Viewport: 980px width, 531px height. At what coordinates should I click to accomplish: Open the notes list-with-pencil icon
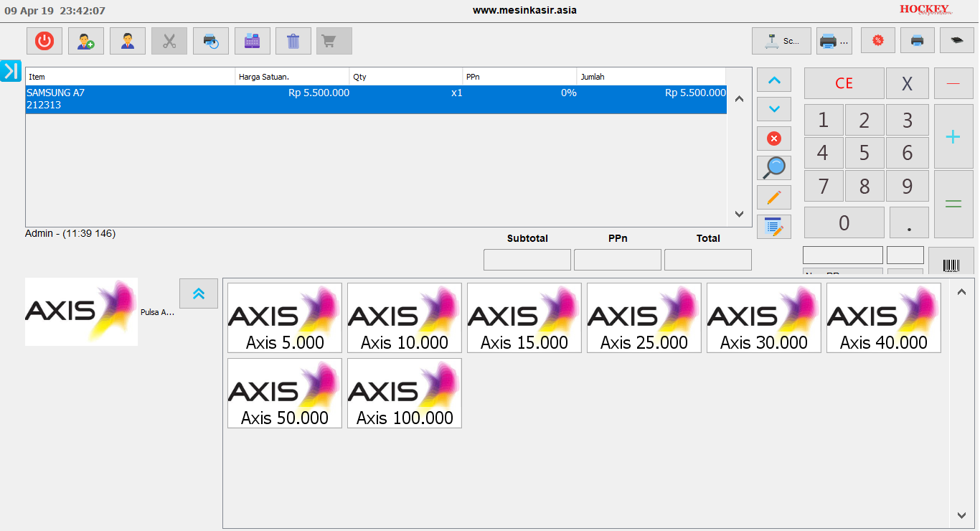[774, 227]
